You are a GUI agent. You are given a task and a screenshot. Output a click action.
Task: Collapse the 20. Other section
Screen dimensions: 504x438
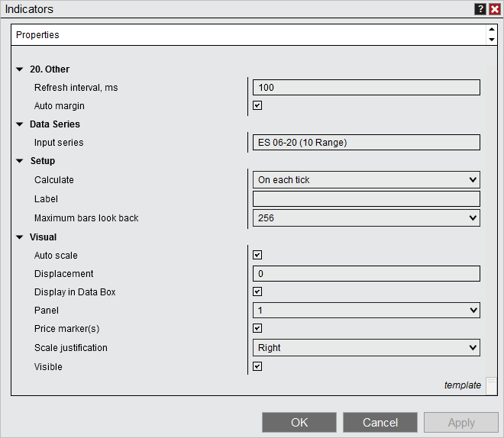[20, 69]
